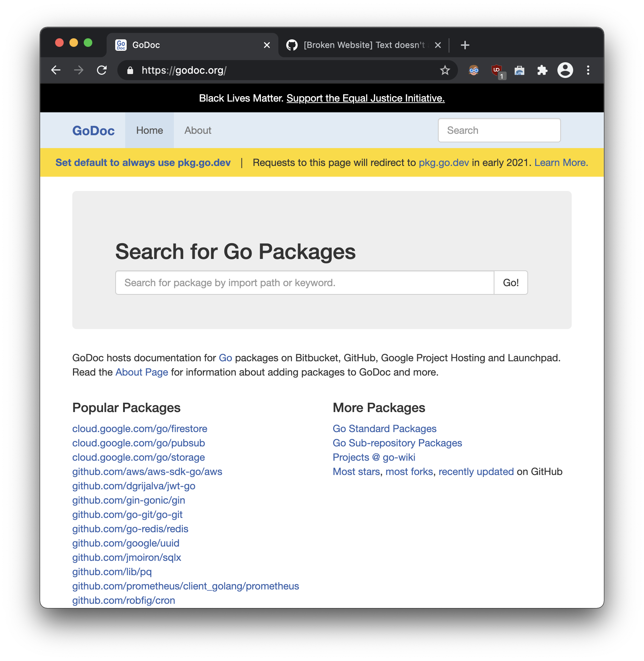644x661 pixels.
Task: Open Projects @ go-wiki link
Action: (x=374, y=457)
